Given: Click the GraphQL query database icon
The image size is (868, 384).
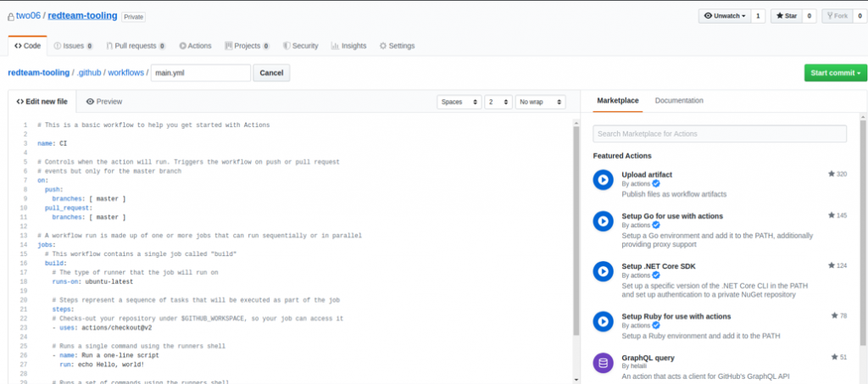Looking at the screenshot, I should coord(604,363).
